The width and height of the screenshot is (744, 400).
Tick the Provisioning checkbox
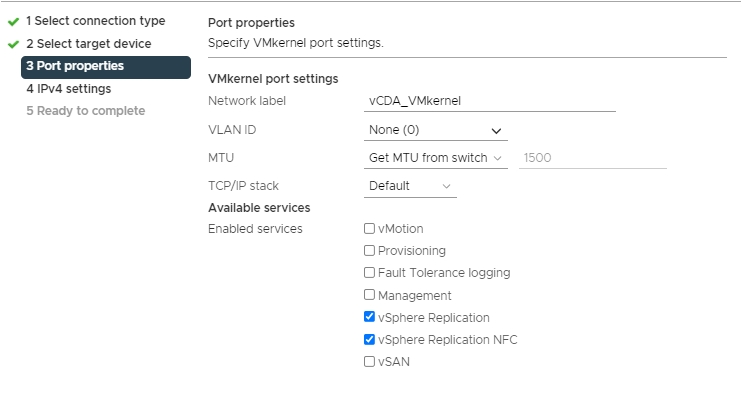(x=369, y=251)
